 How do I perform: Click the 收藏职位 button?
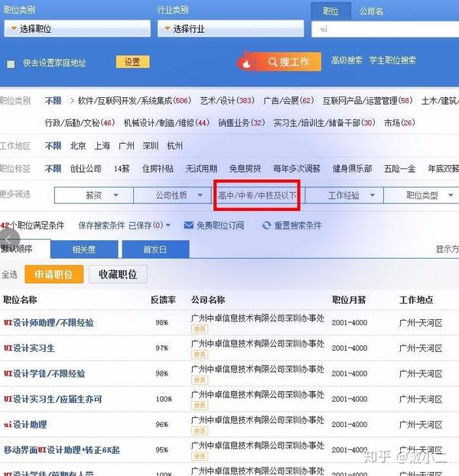coord(118,274)
